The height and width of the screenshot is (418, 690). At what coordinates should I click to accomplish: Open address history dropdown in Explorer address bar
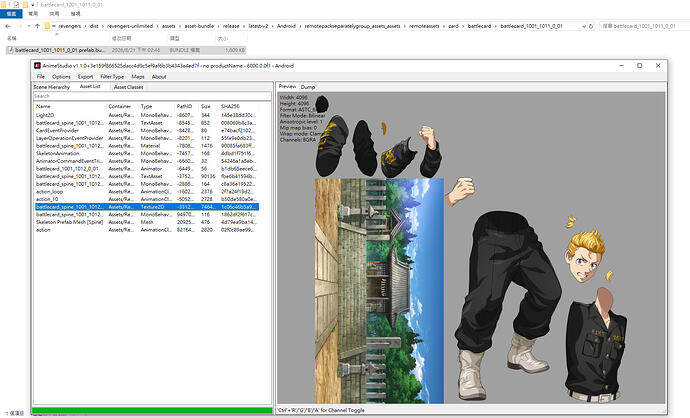point(584,26)
